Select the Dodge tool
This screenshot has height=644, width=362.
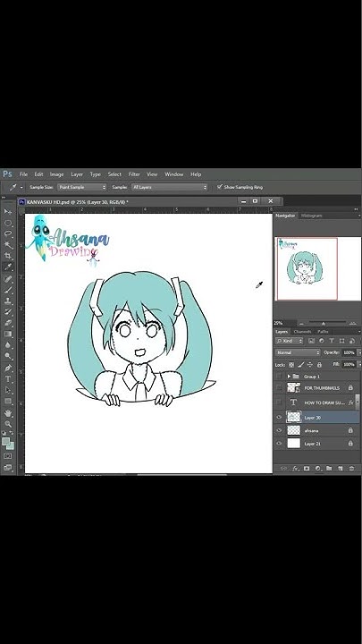[8, 357]
